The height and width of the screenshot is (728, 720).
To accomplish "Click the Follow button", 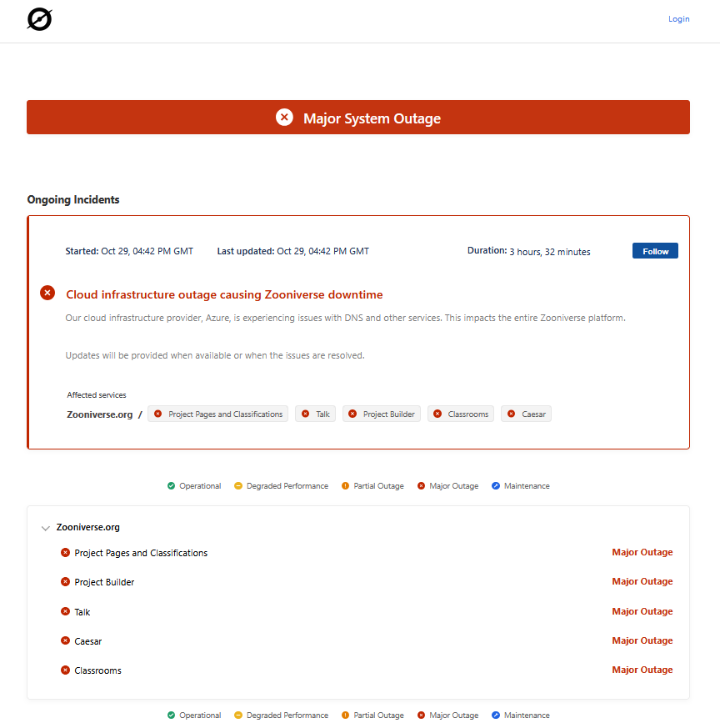I will tap(655, 251).
